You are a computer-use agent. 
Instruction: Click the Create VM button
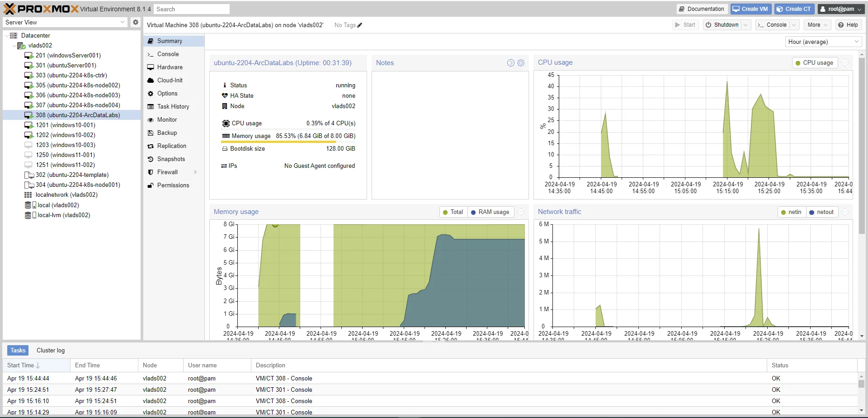750,9
